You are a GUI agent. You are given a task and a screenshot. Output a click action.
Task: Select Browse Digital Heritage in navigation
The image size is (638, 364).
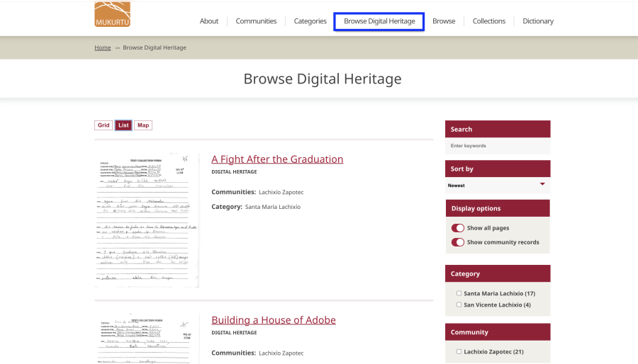coord(379,21)
